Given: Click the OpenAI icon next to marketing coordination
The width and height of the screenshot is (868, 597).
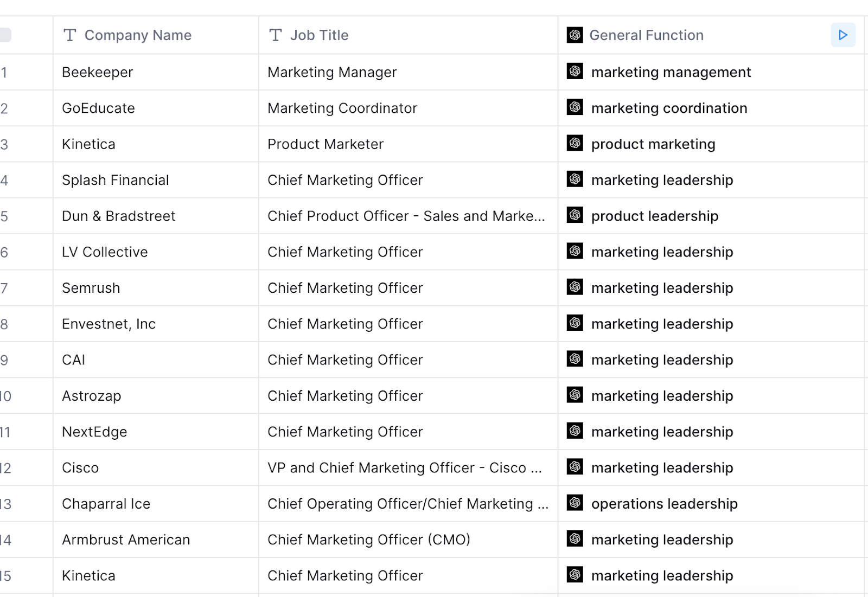Looking at the screenshot, I should pyautogui.click(x=575, y=107).
